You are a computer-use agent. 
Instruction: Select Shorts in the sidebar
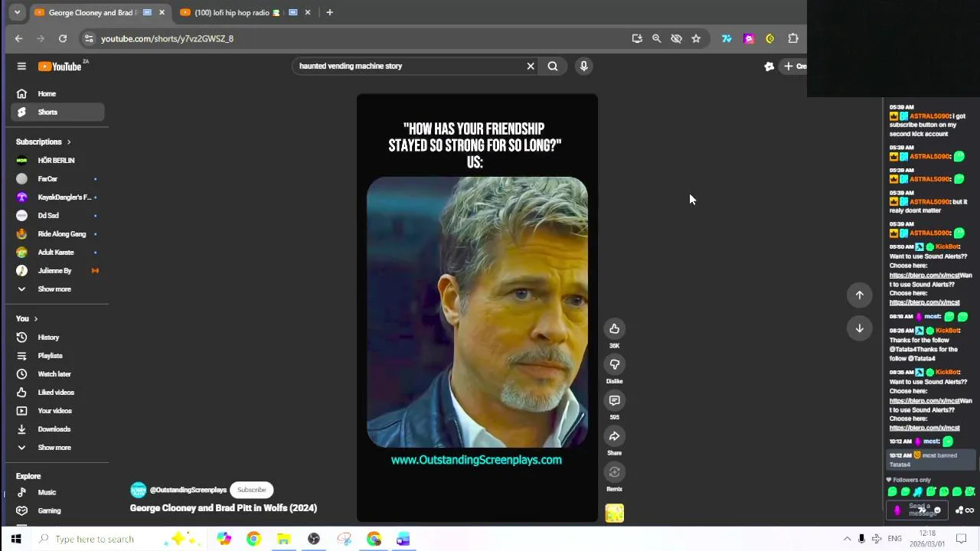pyautogui.click(x=57, y=112)
